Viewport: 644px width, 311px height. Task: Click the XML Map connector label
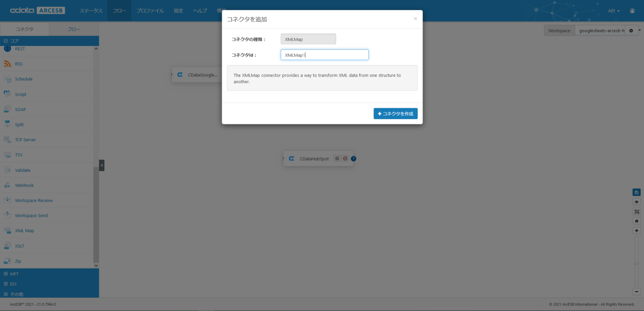click(24, 231)
